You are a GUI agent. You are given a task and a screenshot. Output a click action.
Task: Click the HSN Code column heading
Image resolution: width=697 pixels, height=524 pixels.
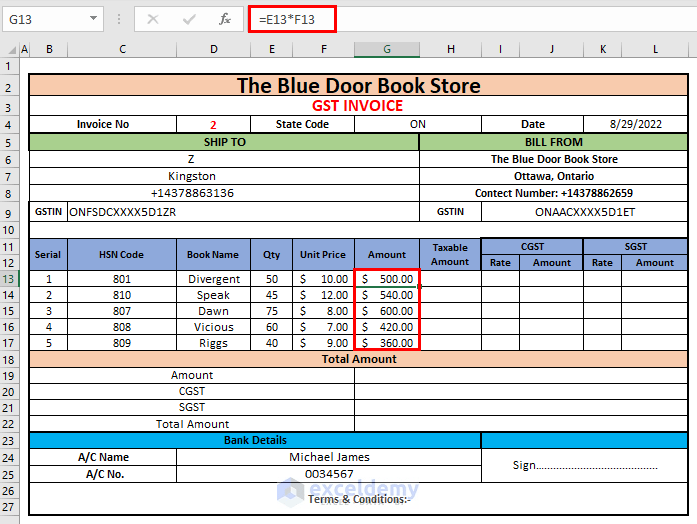click(x=121, y=255)
